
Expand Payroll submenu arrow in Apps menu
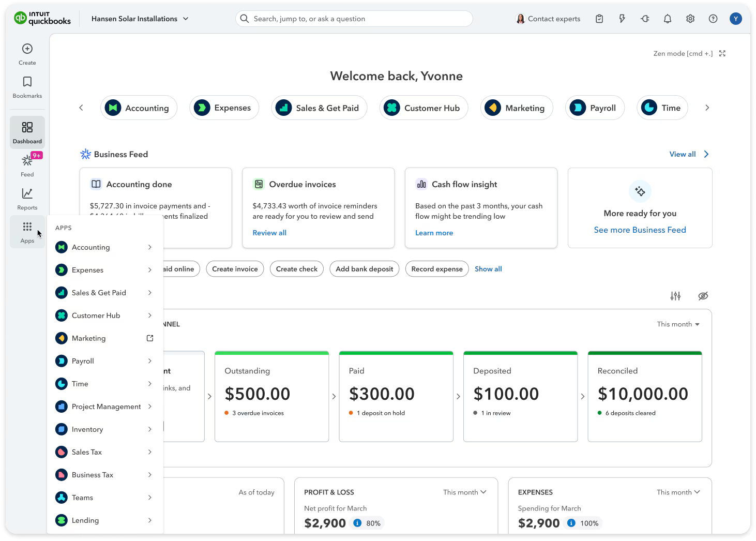[x=150, y=361]
